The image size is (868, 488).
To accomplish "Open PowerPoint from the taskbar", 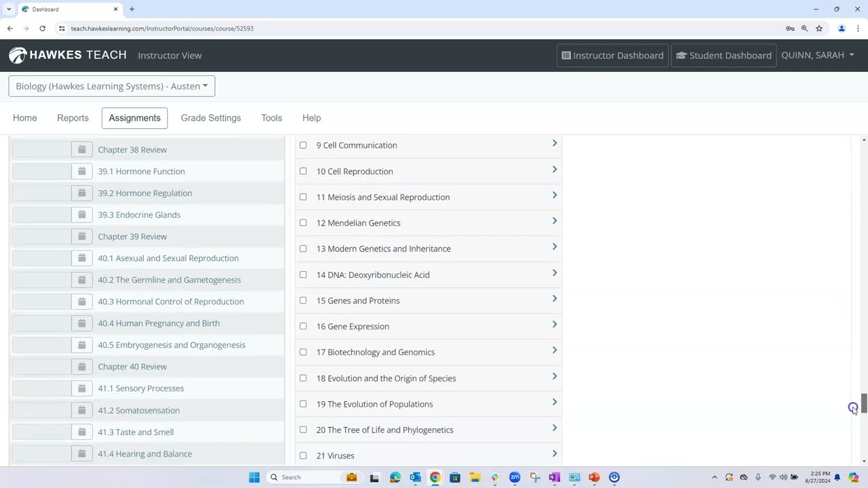I will tap(594, 477).
